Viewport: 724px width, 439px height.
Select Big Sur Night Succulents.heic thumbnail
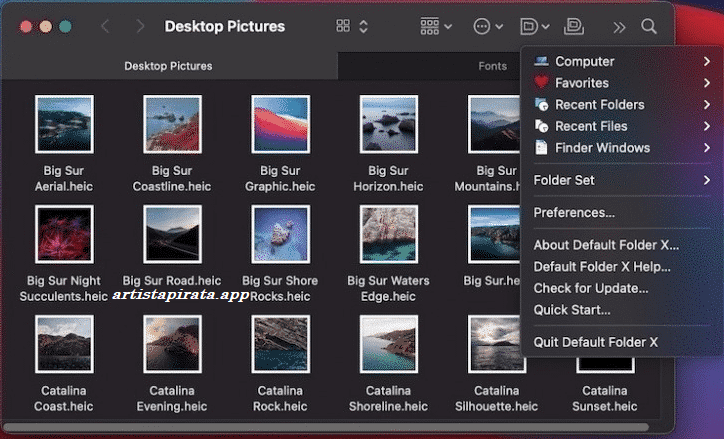click(x=64, y=235)
